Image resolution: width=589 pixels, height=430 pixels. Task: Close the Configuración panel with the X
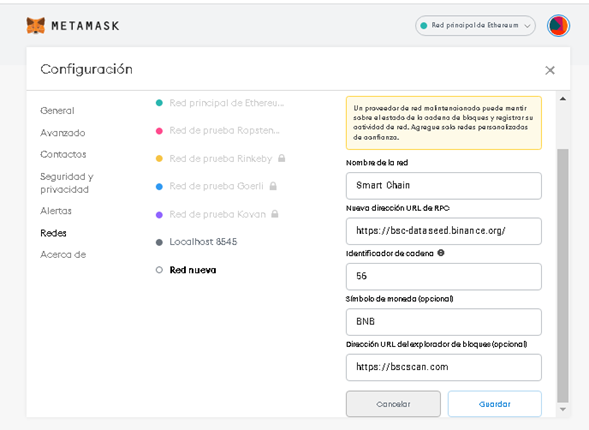pyautogui.click(x=550, y=70)
